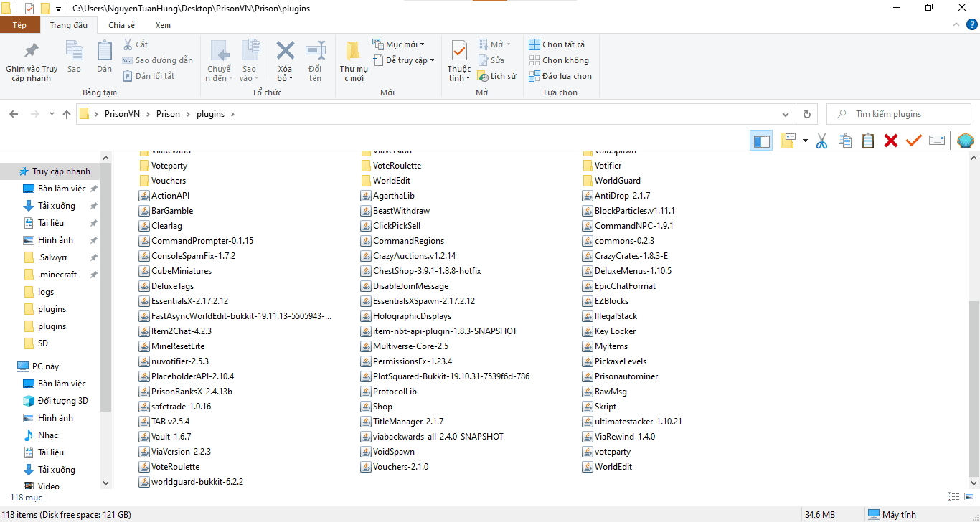980x522 pixels.
Task: Click the title bar new folder icon
Action: [x=44, y=9]
